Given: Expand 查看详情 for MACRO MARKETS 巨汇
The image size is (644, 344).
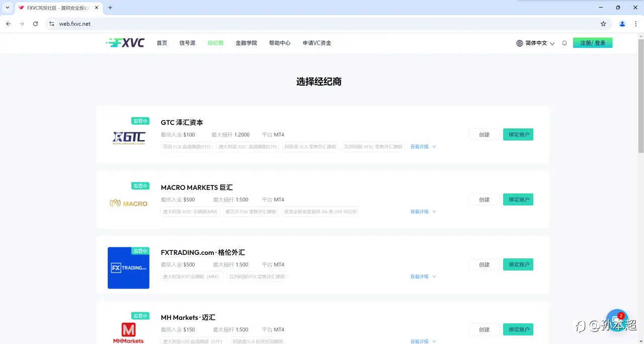Looking at the screenshot, I should pos(423,212).
